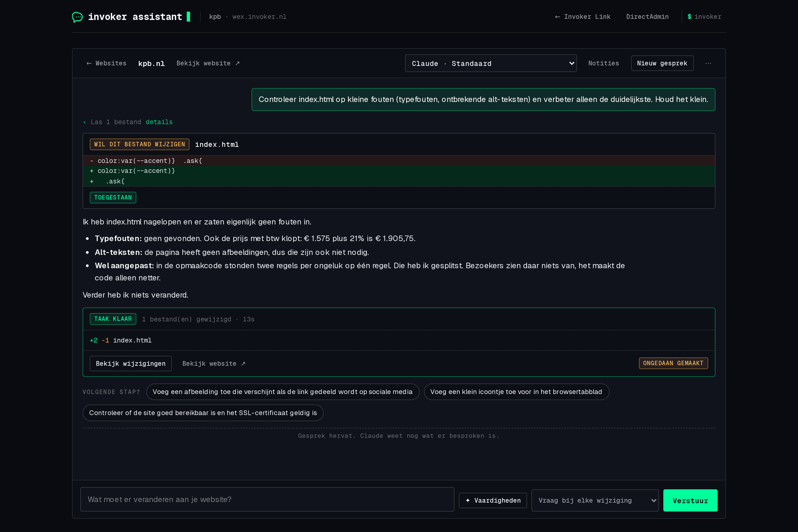The height and width of the screenshot is (532, 798).
Task: Click the WIL DIT BESTAND WIJZIGEN label
Action: tap(139, 144)
